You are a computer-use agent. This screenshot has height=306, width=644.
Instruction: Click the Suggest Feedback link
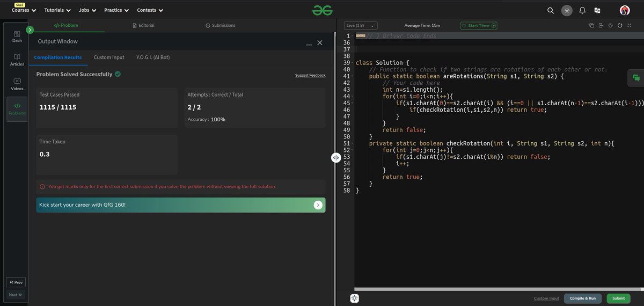[x=310, y=75]
